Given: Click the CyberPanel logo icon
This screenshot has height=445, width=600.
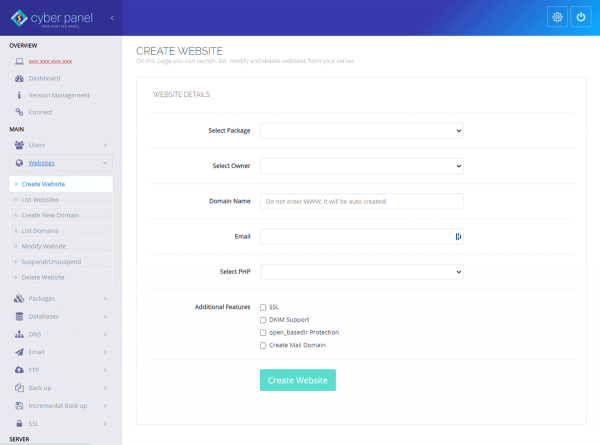Looking at the screenshot, I should pos(19,18).
